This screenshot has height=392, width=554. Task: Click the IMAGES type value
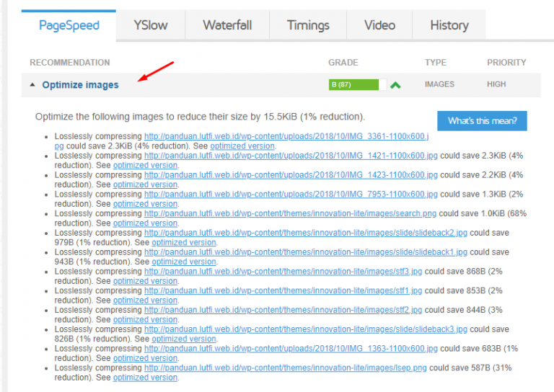click(x=439, y=84)
